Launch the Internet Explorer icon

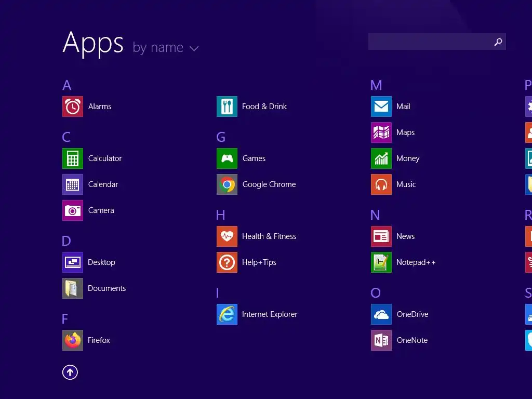[x=227, y=314]
